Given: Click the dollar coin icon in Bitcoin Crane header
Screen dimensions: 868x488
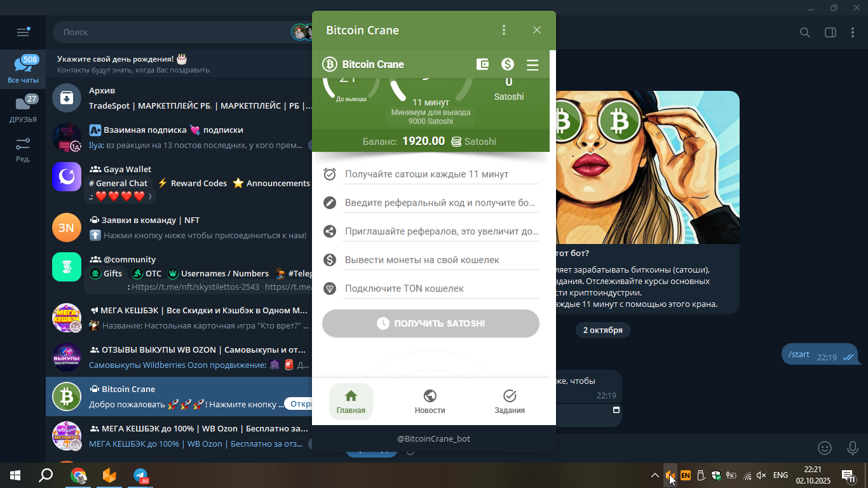Looking at the screenshot, I should click(508, 64).
